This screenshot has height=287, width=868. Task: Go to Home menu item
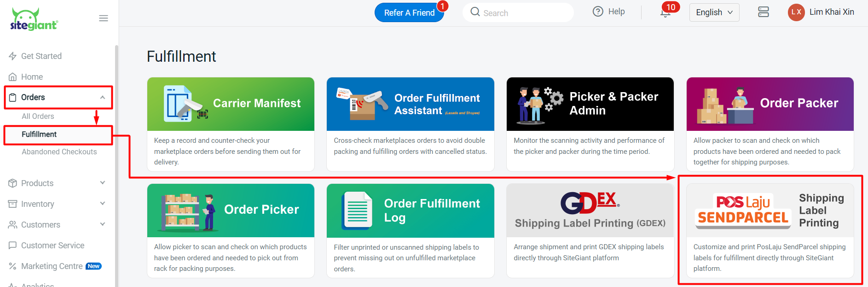32,77
